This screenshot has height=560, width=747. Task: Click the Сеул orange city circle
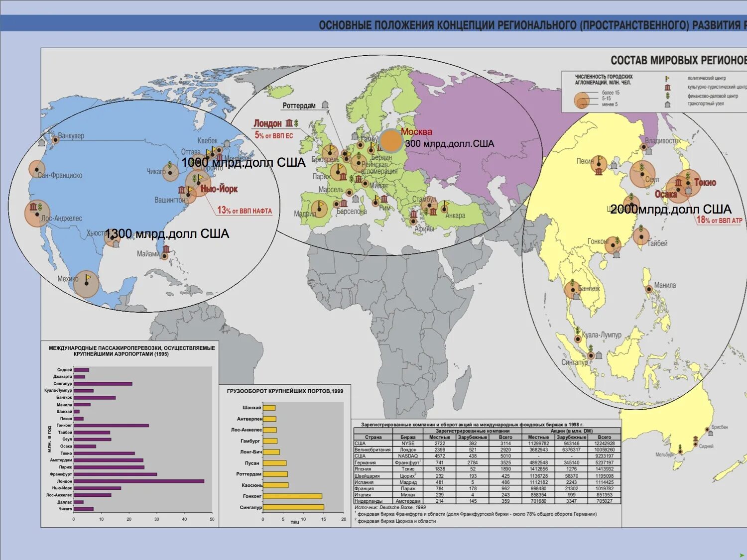click(x=642, y=174)
